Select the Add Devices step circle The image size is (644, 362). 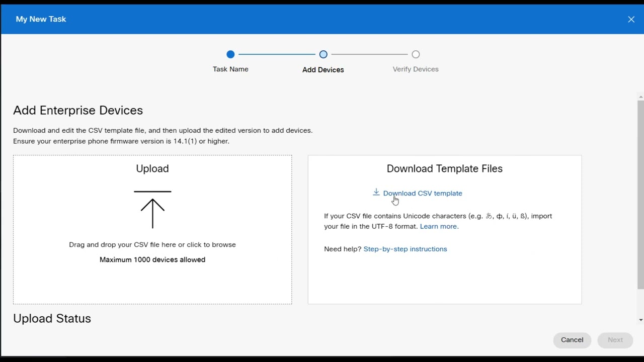[323, 54]
